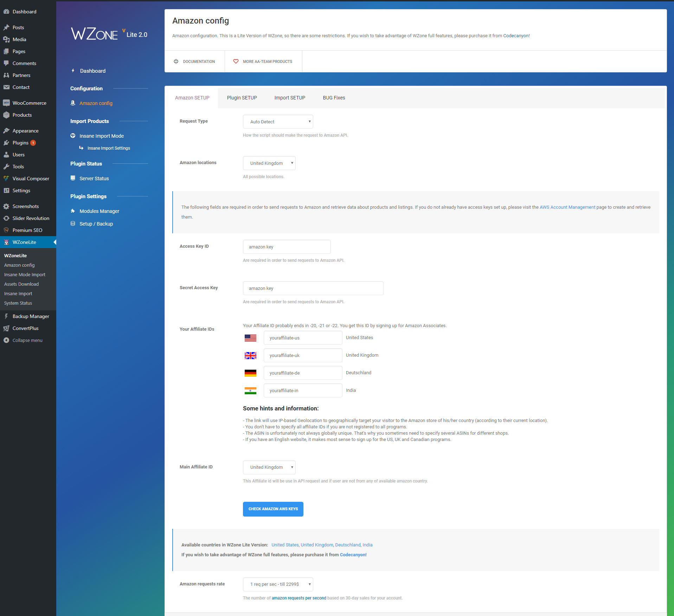Switch to the Plugin SETUP tab
The height and width of the screenshot is (616, 674).
click(x=242, y=98)
